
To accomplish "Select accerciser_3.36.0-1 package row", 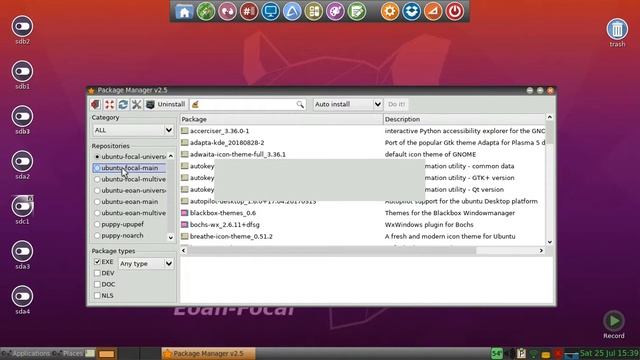I will [362, 131].
